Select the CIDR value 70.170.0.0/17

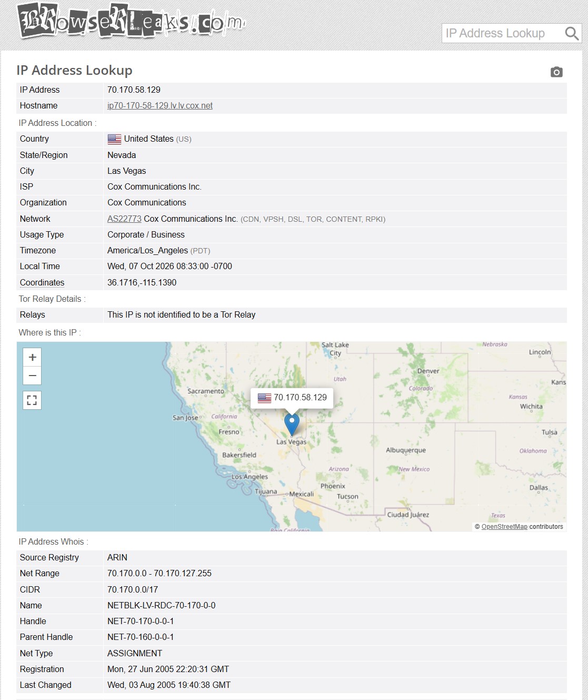tap(133, 589)
